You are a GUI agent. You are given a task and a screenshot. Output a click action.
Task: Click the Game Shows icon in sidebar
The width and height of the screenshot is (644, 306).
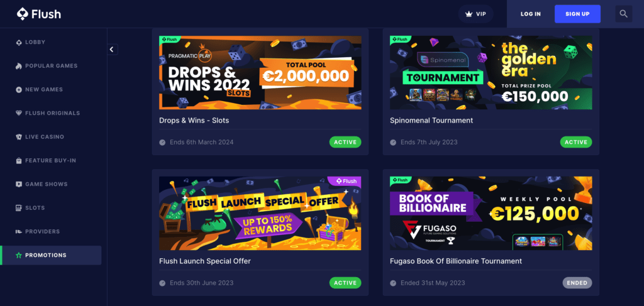pyautogui.click(x=18, y=184)
